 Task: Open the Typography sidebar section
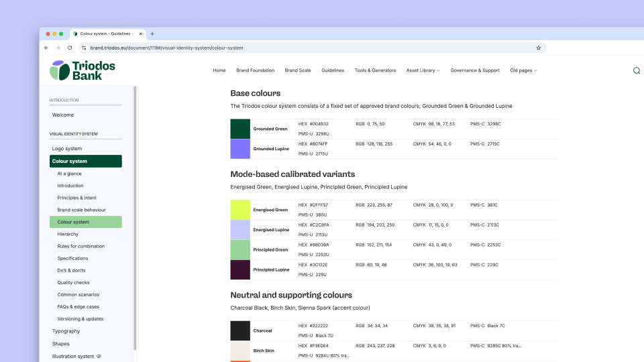[66, 331]
